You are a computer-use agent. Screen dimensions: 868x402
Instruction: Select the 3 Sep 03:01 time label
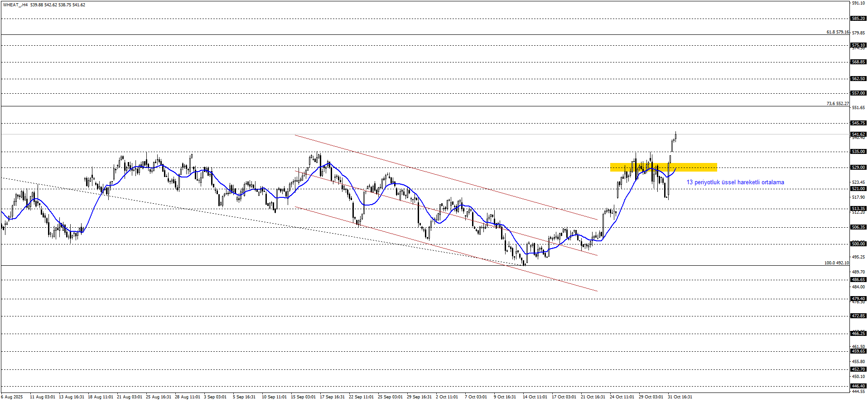pyautogui.click(x=215, y=397)
